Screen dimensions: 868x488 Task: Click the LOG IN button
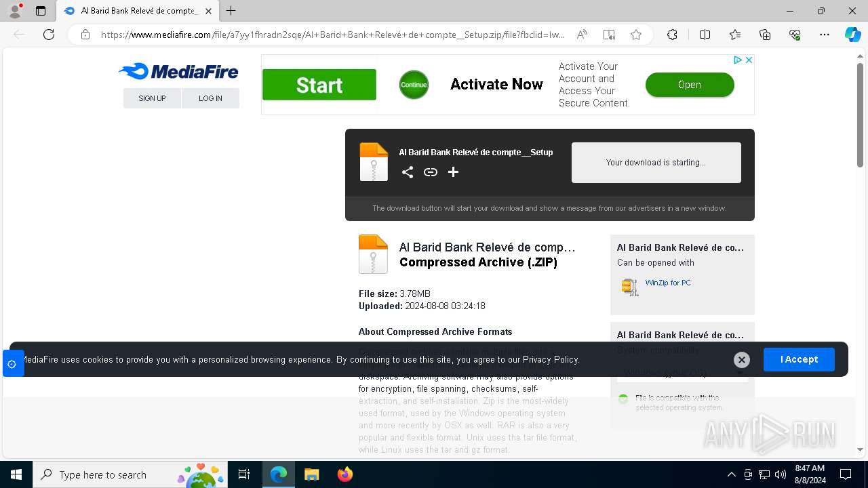(x=210, y=98)
